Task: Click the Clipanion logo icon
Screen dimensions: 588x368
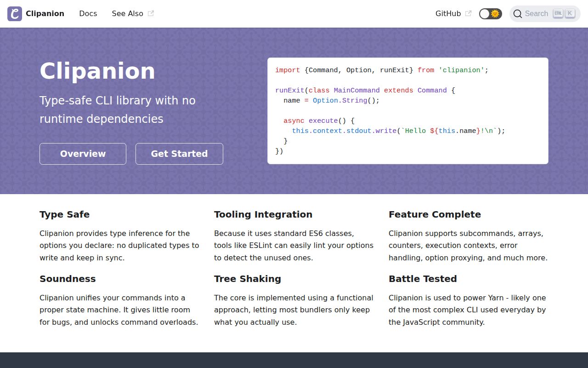Action: click(x=15, y=14)
